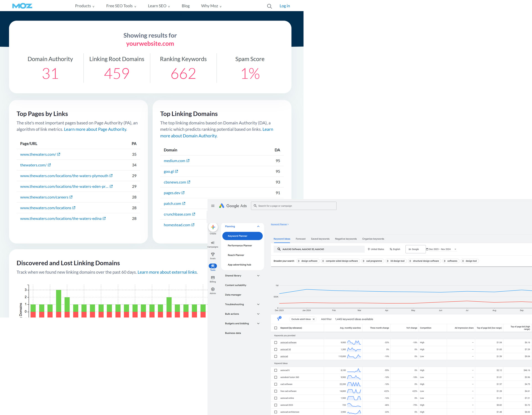The image size is (532, 415).
Task: Select all keywords with header checkbox
Action: (276, 328)
